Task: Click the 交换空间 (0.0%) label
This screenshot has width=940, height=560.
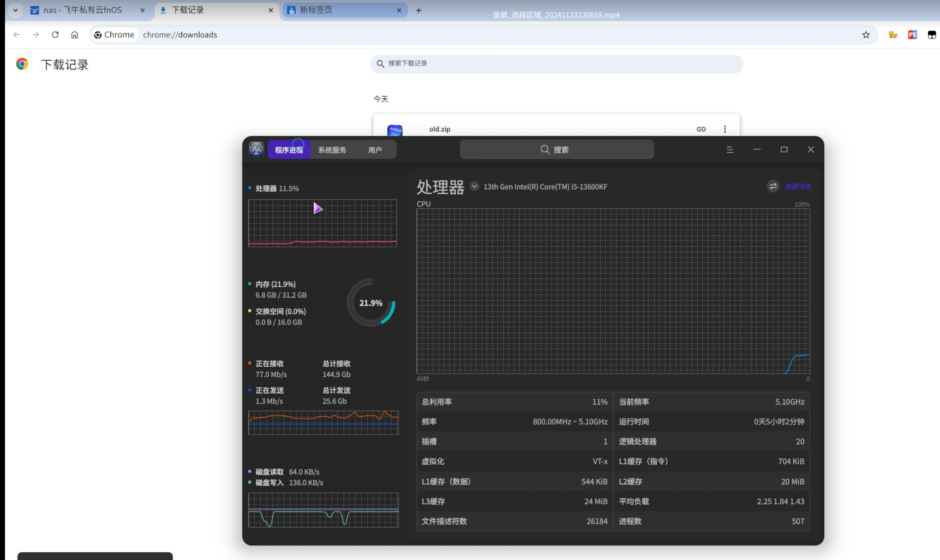Action: 281,312
